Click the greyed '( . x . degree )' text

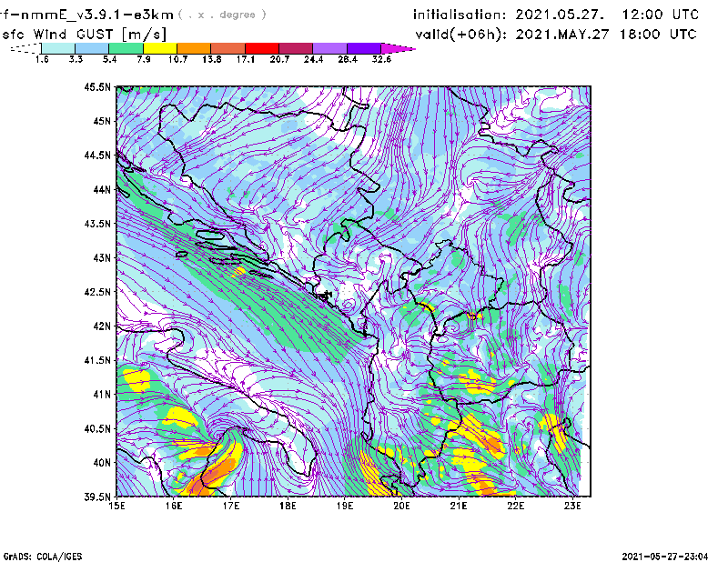pyautogui.click(x=222, y=15)
